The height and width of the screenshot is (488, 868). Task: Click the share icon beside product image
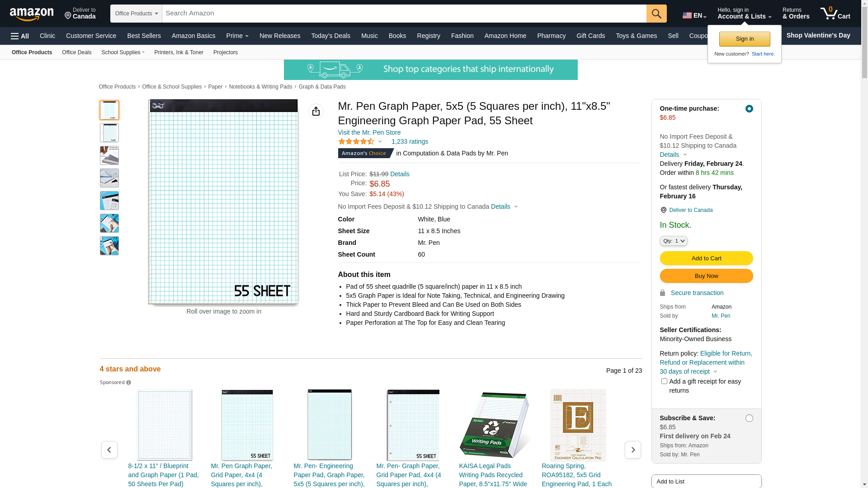coord(316,111)
